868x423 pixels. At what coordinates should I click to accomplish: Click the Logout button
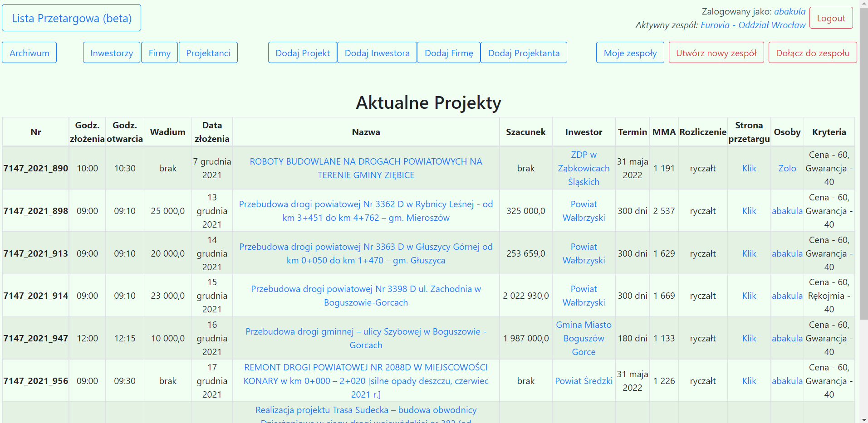coord(831,18)
